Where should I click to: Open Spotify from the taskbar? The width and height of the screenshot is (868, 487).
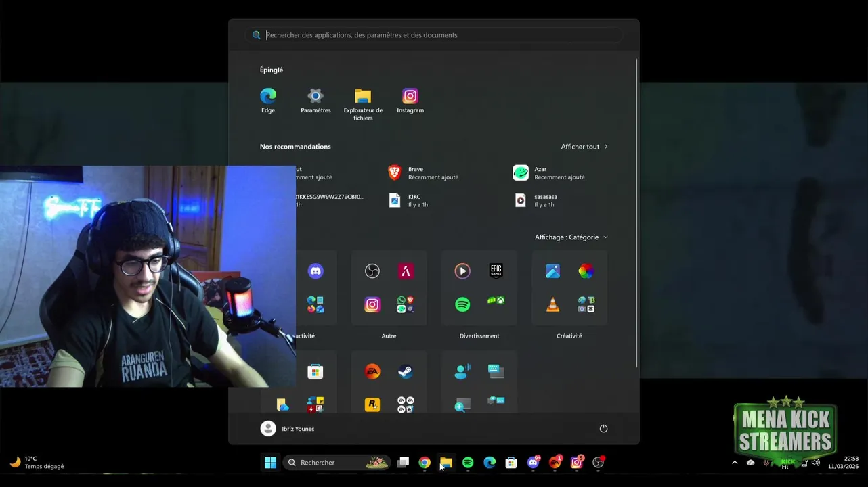click(x=468, y=463)
